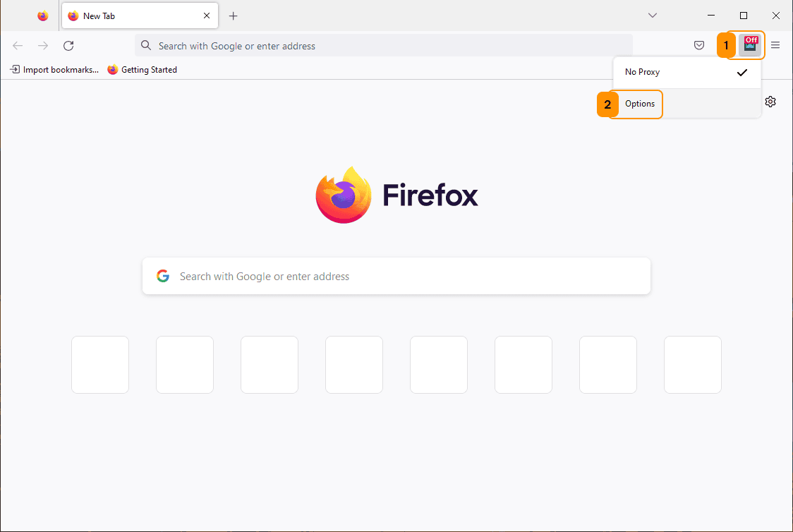Click the personalize new tab gear icon

click(x=770, y=102)
